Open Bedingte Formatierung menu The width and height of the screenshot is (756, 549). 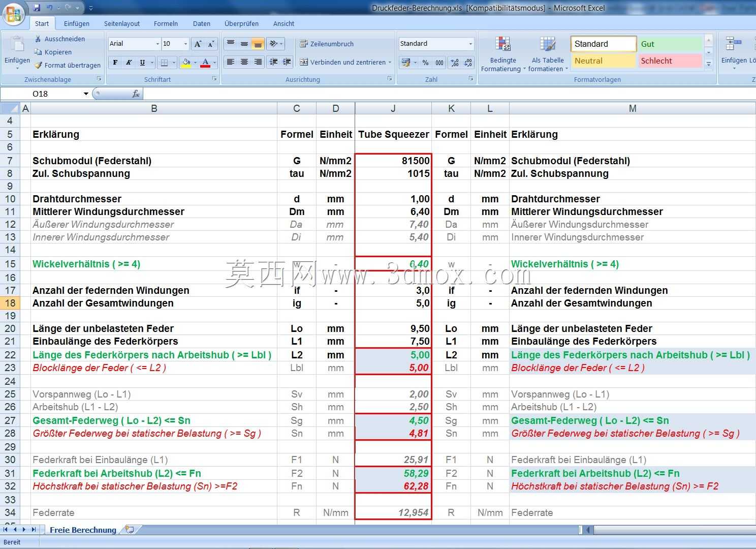502,54
